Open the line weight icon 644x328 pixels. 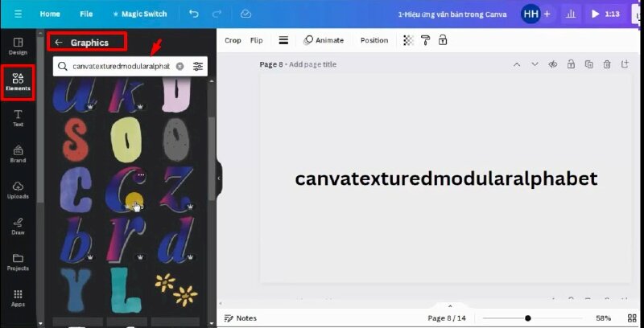(283, 40)
